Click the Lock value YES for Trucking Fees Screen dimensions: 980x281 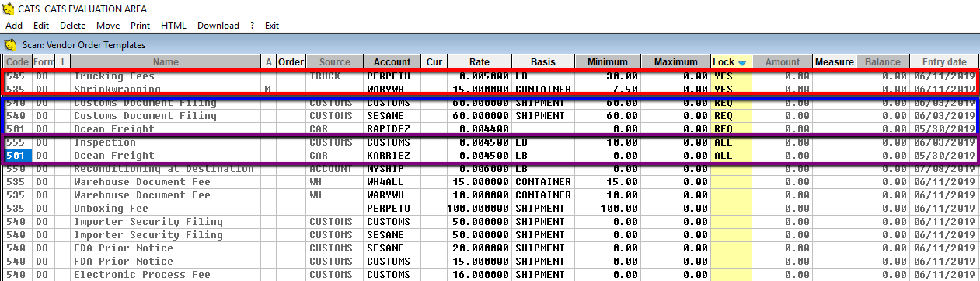point(731,76)
